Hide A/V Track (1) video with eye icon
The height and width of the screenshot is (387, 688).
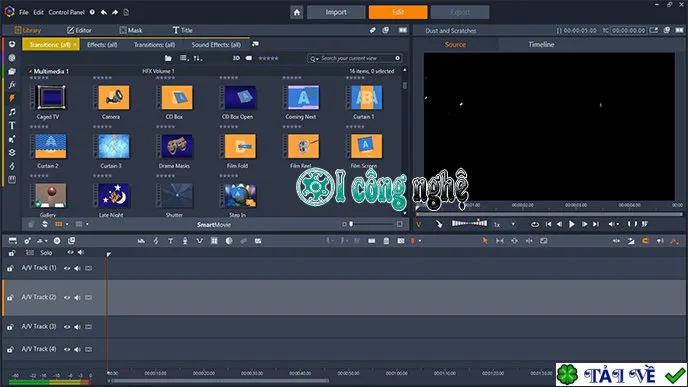[x=67, y=268]
